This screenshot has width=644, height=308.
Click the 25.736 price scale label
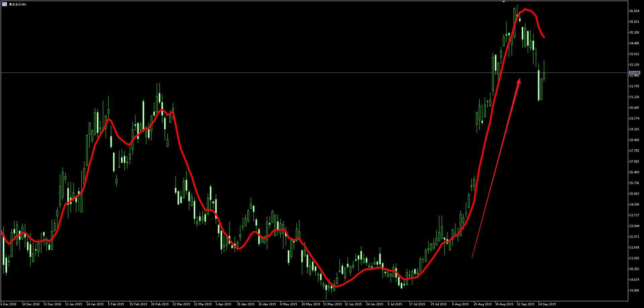[x=634, y=183]
